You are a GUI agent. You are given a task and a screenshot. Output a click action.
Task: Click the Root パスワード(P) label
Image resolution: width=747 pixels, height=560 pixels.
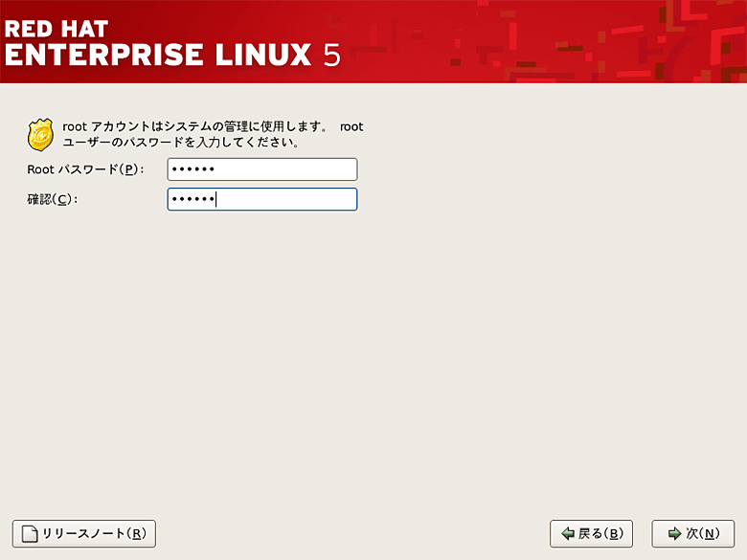85,169
